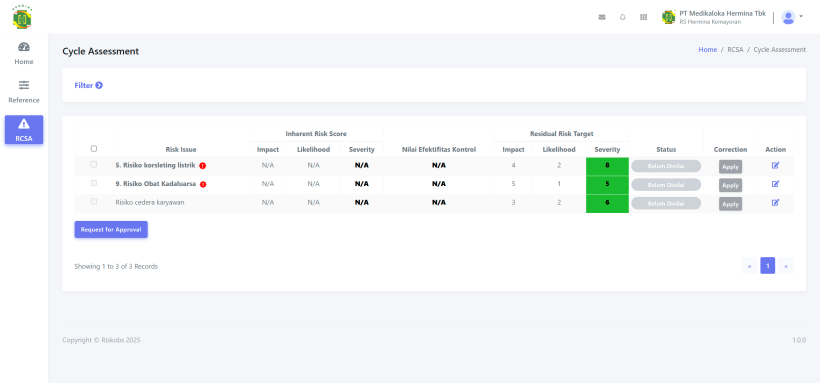
Task: Open the apps grid icon
Action: tap(643, 17)
